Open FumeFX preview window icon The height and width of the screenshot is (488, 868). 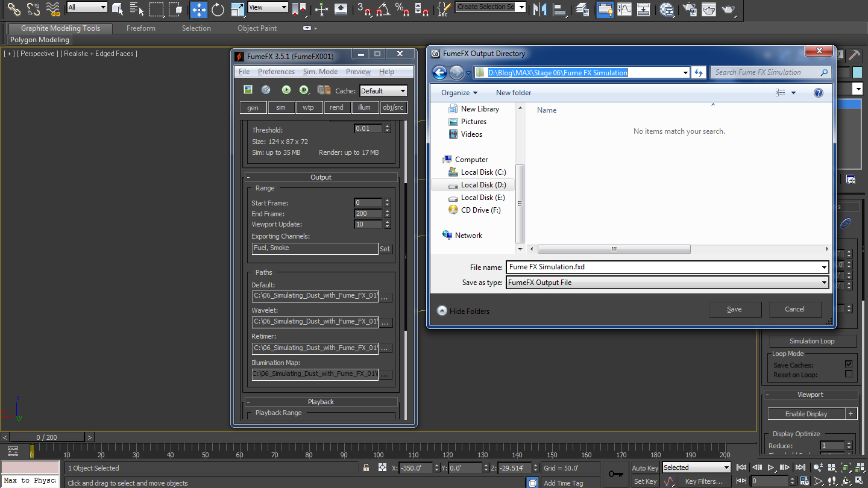248,90
